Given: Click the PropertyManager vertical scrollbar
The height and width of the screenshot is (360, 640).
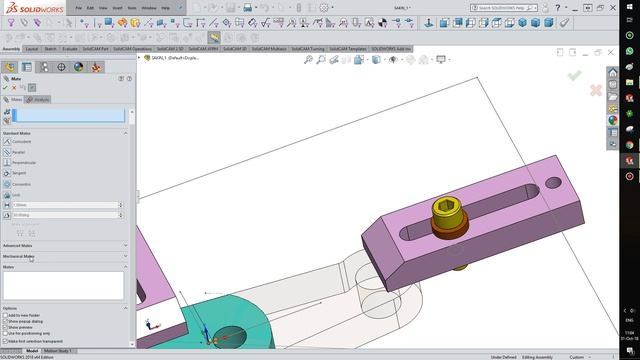Looking at the screenshot, I should 132,229.
